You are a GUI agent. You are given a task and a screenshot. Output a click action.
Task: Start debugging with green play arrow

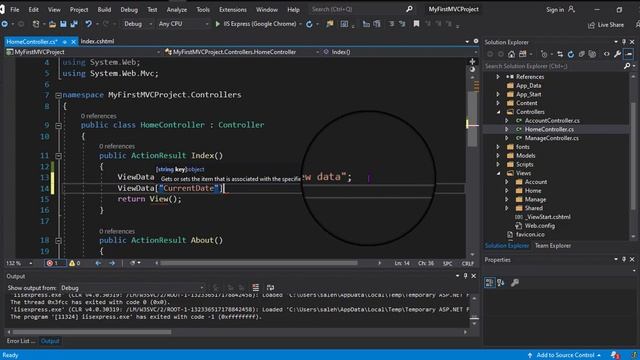pos(218,24)
